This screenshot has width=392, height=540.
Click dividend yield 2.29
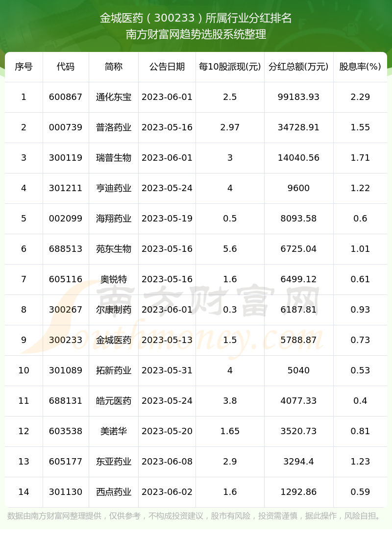click(x=360, y=97)
